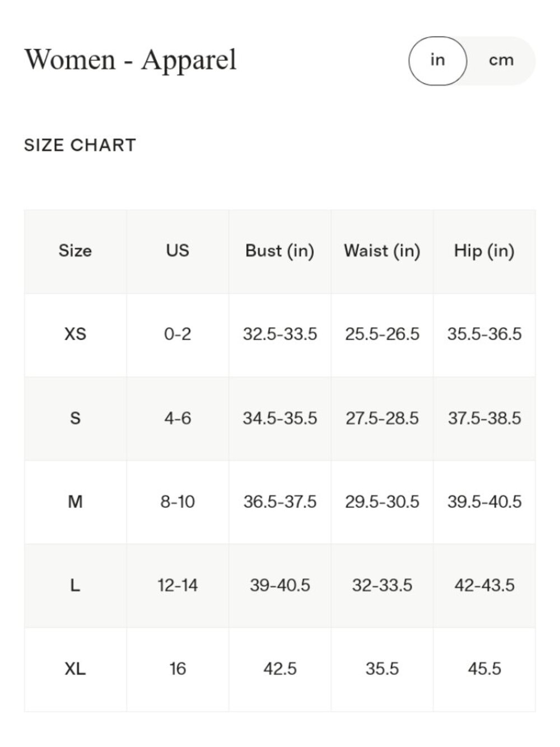Click the waist 27.5-28.5 cell

click(x=382, y=419)
